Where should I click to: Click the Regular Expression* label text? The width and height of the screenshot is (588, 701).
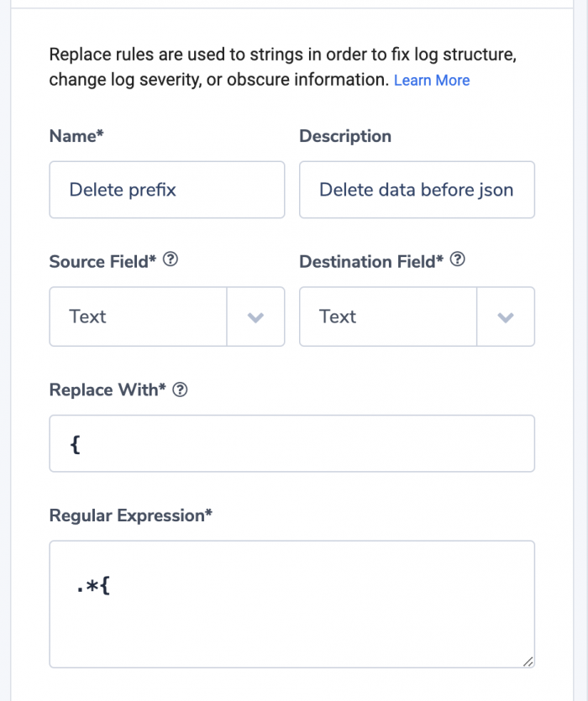tap(131, 515)
